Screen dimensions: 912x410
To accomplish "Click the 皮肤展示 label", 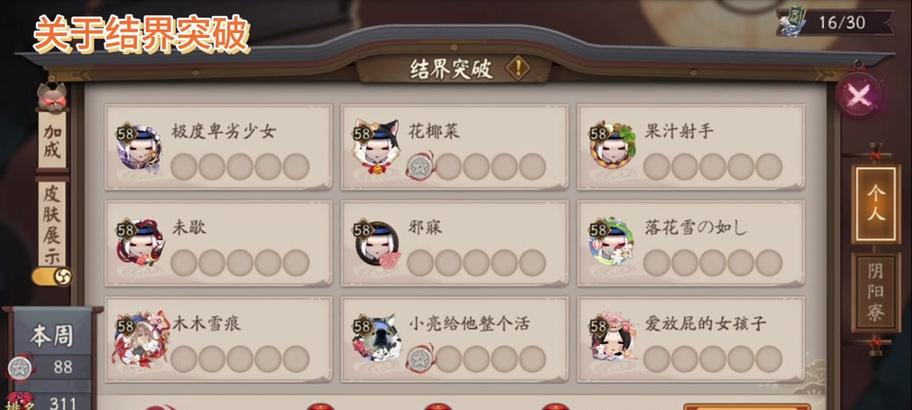I will tap(52, 224).
